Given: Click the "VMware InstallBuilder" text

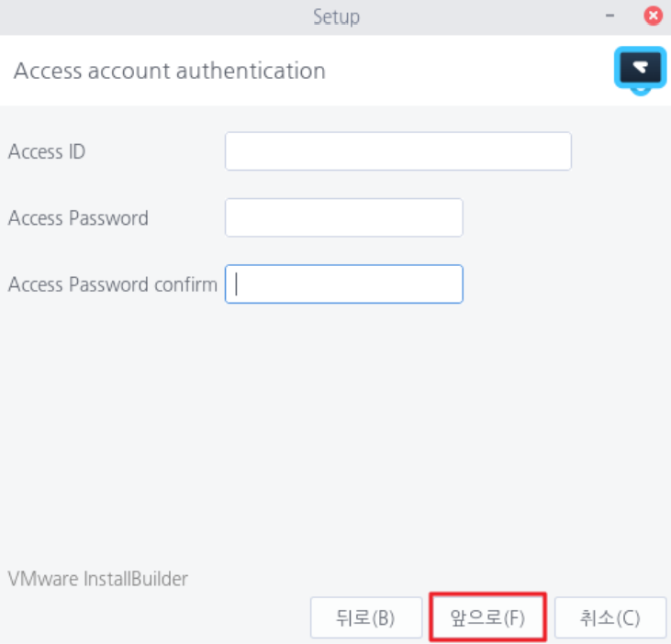Looking at the screenshot, I should click(x=98, y=579).
